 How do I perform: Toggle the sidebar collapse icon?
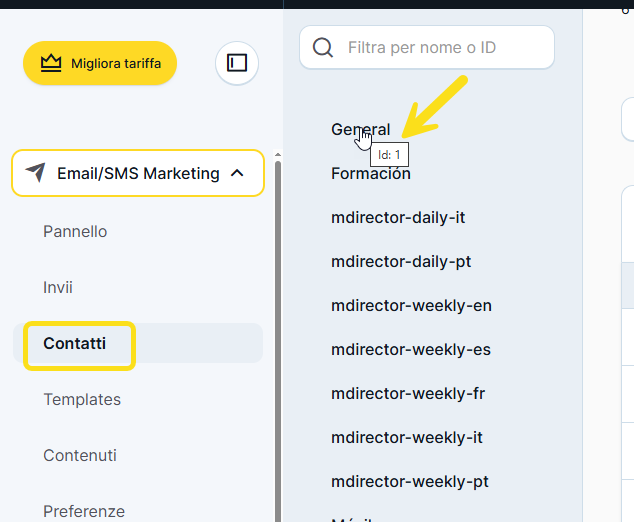237,63
